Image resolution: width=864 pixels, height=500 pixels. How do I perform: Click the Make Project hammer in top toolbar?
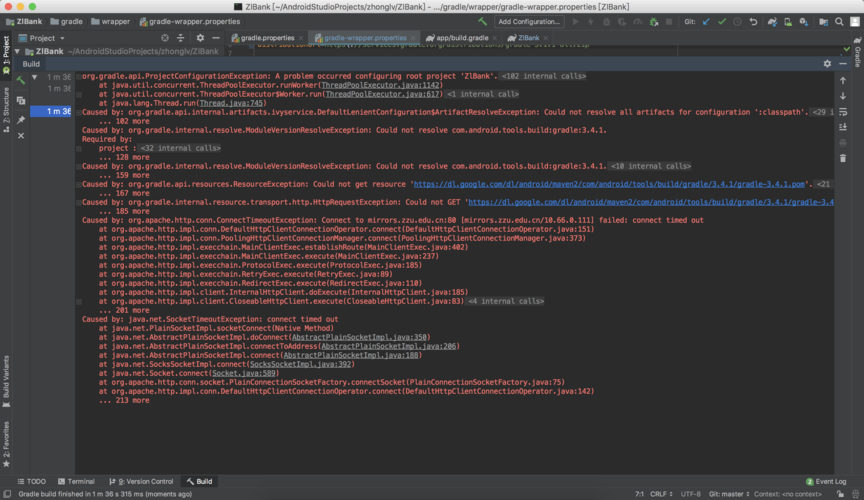pyautogui.click(x=483, y=21)
